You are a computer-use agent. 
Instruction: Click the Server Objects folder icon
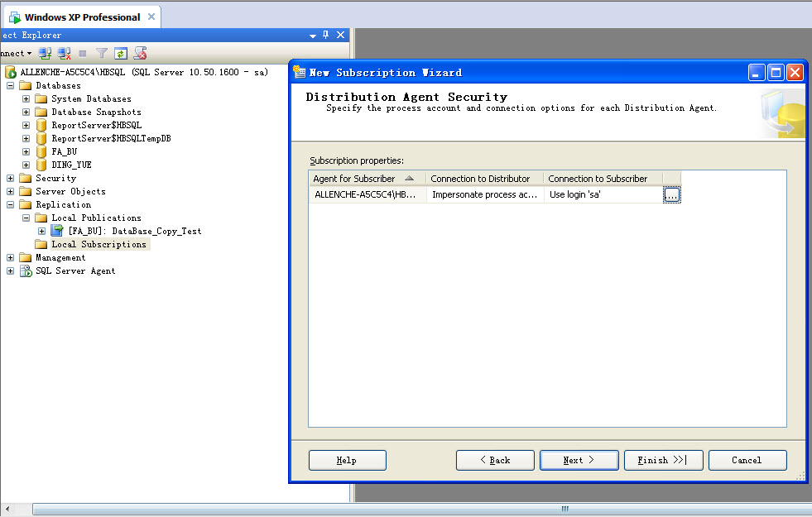click(26, 191)
